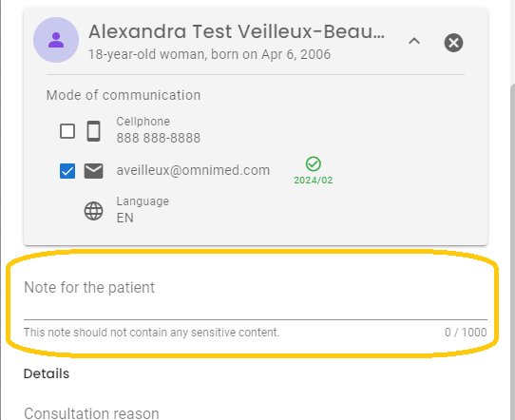515x420 pixels.
Task: Click the vertical scrollbar on the right
Action: tap(512, 250)
